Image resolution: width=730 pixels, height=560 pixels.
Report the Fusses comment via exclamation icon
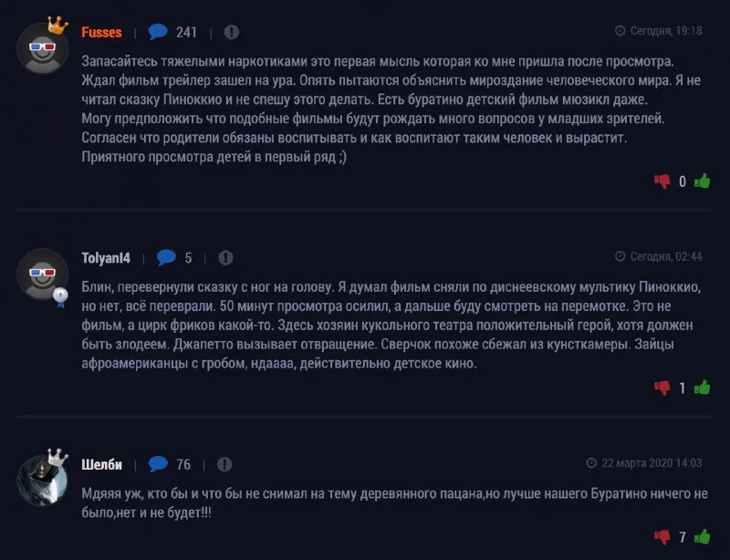pyautogui.click(x=232, y=32)
